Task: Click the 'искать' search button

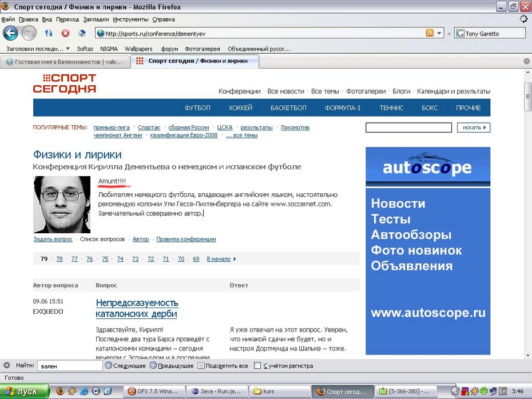Action: [x=474, y=127]
